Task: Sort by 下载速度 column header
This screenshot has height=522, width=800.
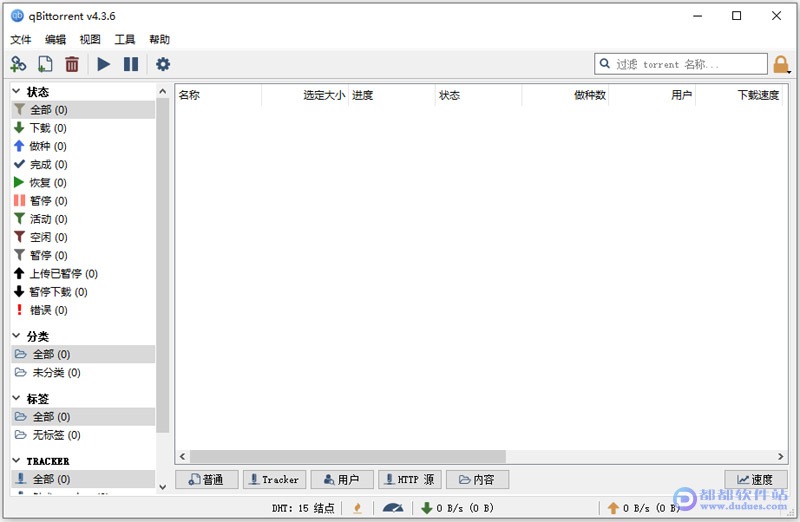Action: tap(739, 95)
